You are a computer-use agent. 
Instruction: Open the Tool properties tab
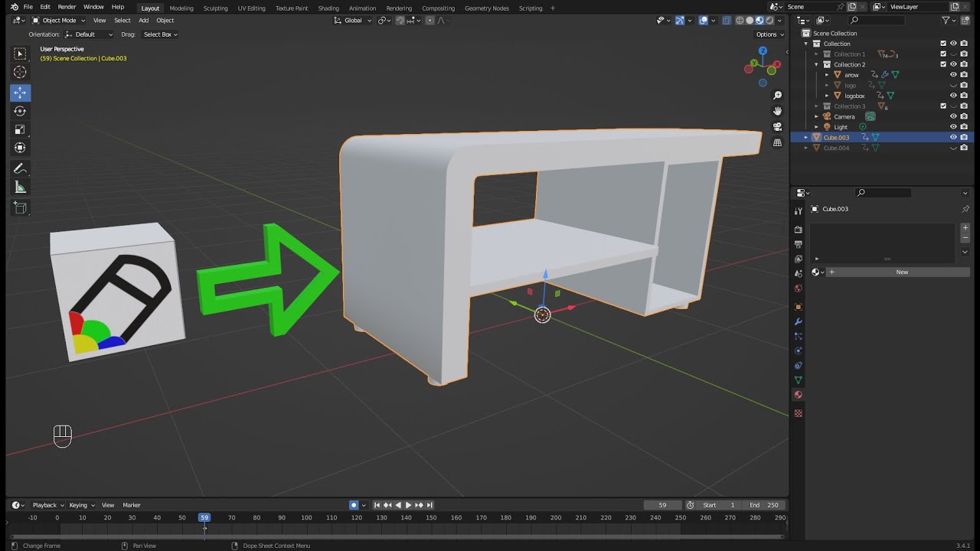pos(799,210)
